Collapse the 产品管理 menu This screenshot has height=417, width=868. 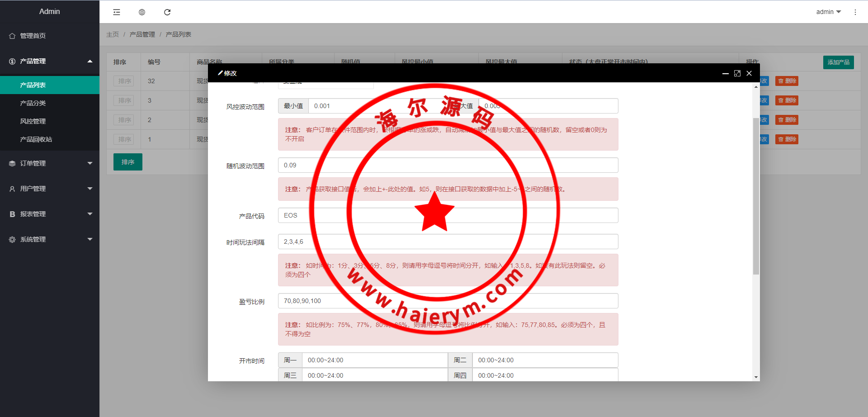point(49,61)
